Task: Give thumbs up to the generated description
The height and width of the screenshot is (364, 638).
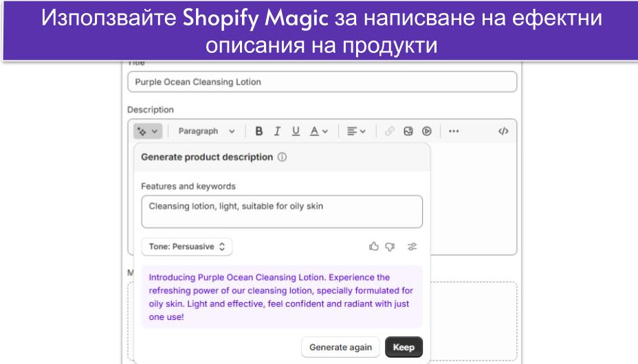Action: tap(373, 247)
